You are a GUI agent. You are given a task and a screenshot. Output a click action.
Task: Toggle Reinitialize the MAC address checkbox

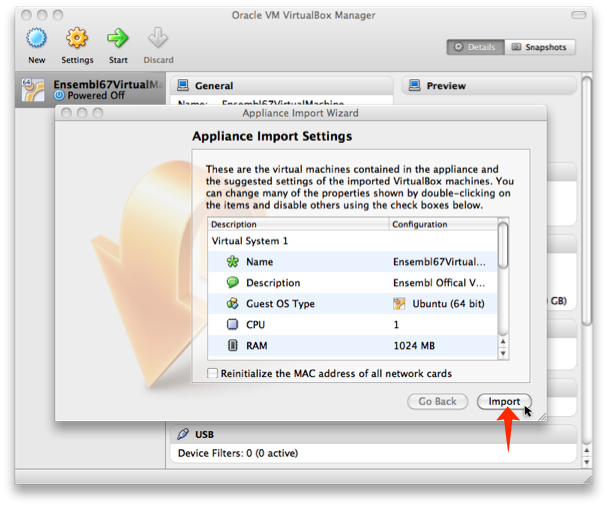(212, 373)
